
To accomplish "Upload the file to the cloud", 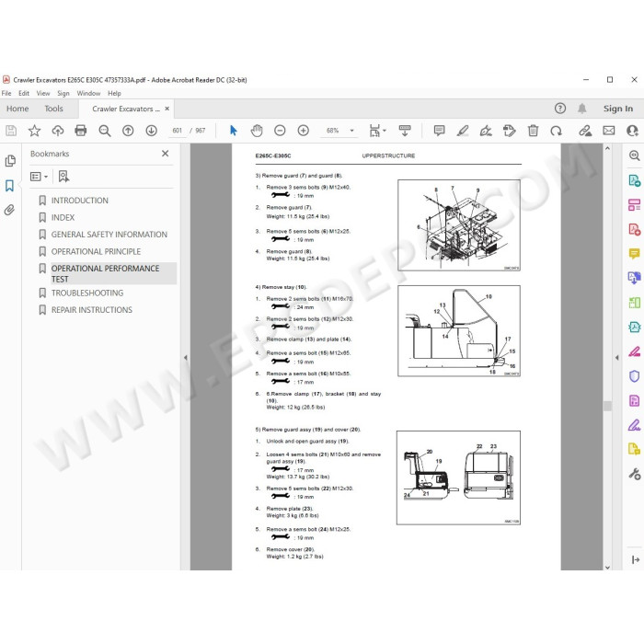I will click(x=57, y=131).
